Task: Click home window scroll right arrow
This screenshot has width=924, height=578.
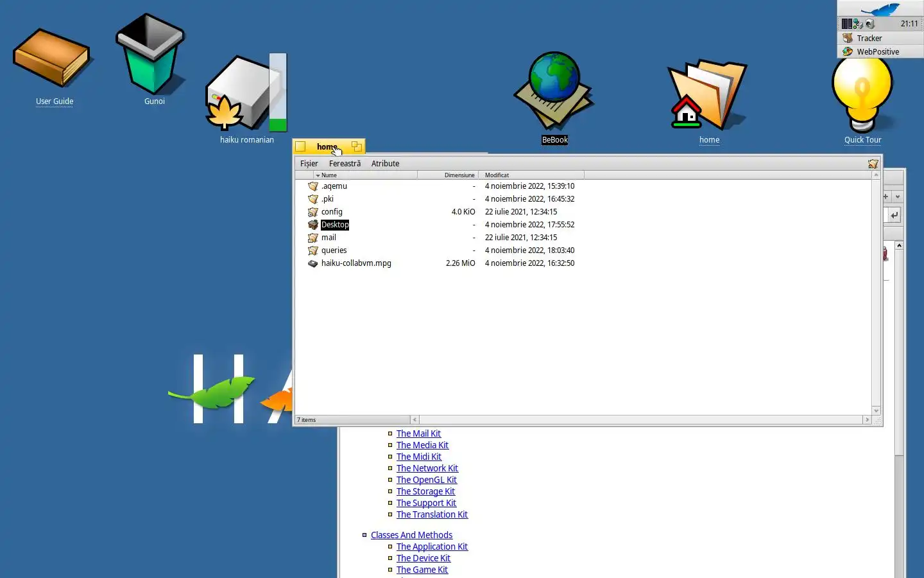Action: click(x=867, y=420)
